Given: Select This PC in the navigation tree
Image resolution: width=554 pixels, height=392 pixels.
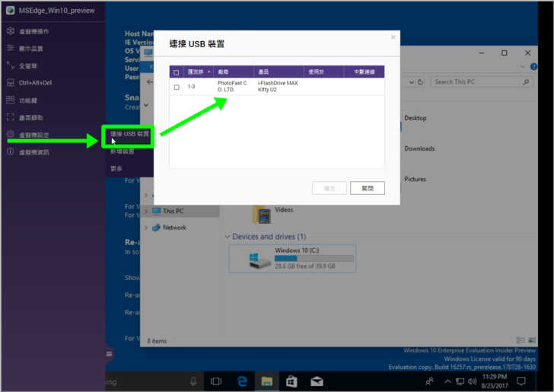Looking at the screenshot, I should click(173, 211).
